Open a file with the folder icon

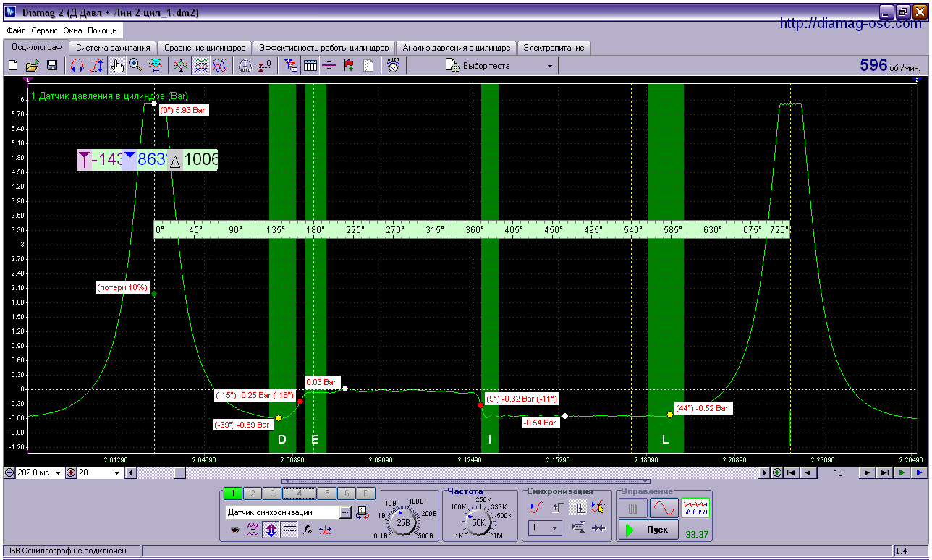point(33,66)
